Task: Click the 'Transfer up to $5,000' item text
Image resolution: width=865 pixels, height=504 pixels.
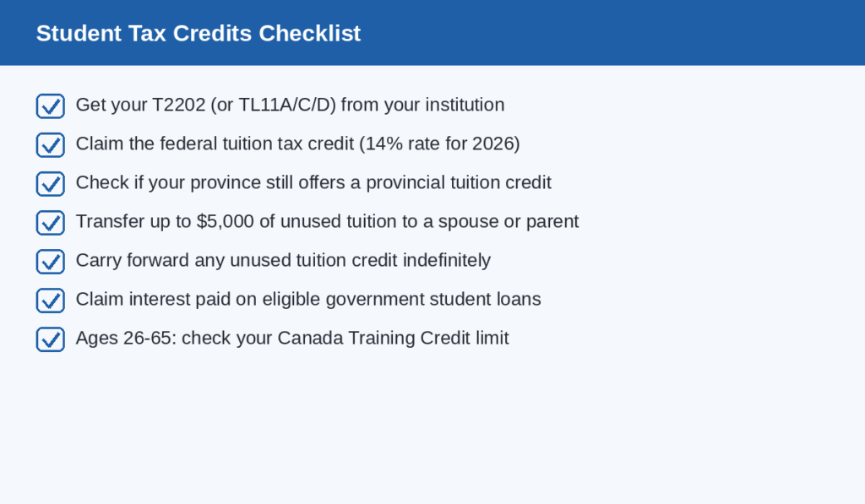Action: point(328,221)
